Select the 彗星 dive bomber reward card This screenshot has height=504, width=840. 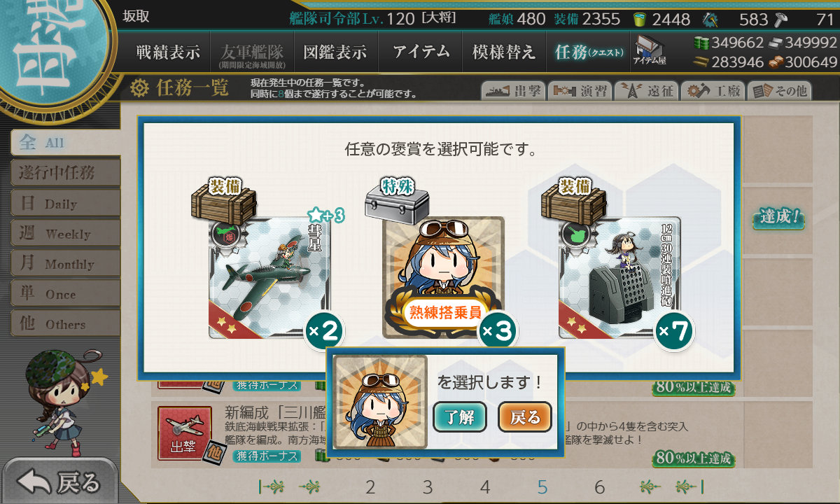click(x=269, y=278)
